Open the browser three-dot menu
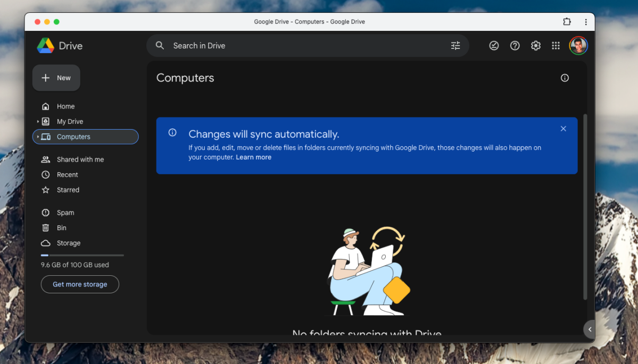 586,22
